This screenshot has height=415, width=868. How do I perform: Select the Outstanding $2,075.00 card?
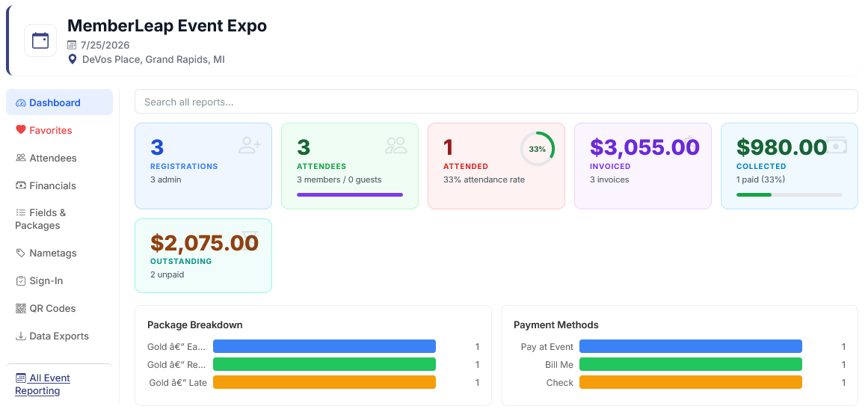coord(203,256)
